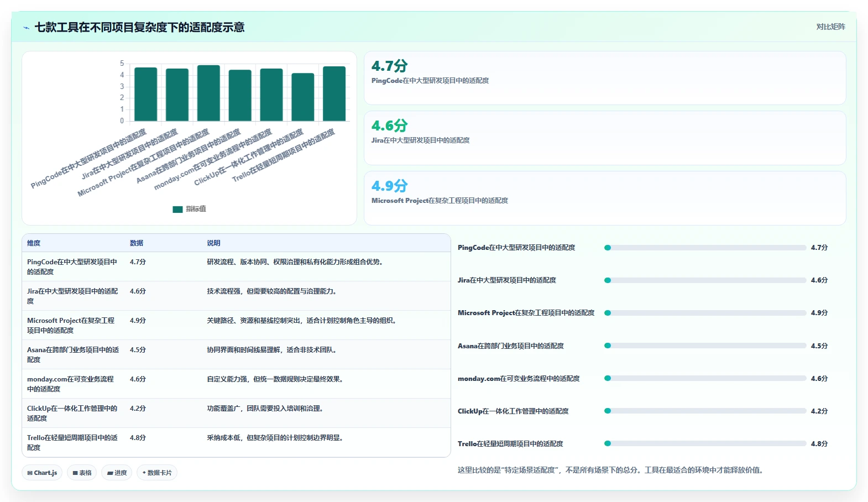Click the Asana bar in the chart
Viewport: 868px width, 502px height.
click(240, 95)
